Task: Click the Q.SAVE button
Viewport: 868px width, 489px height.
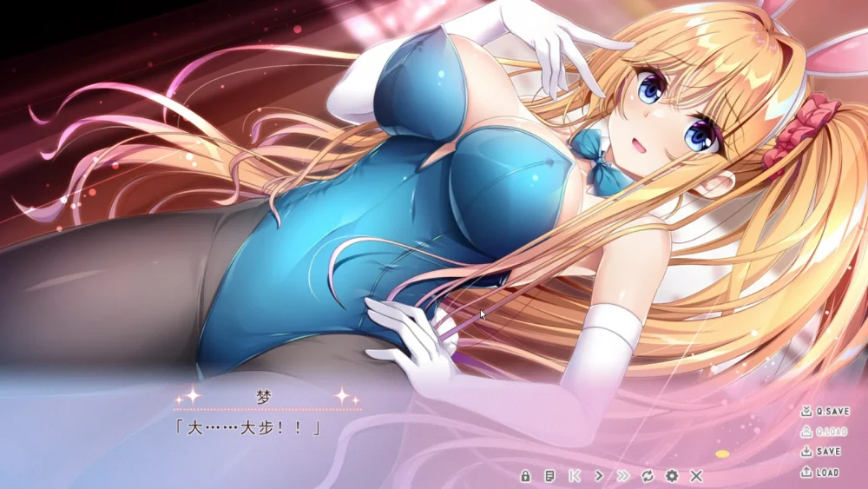Action: point(832,412)
